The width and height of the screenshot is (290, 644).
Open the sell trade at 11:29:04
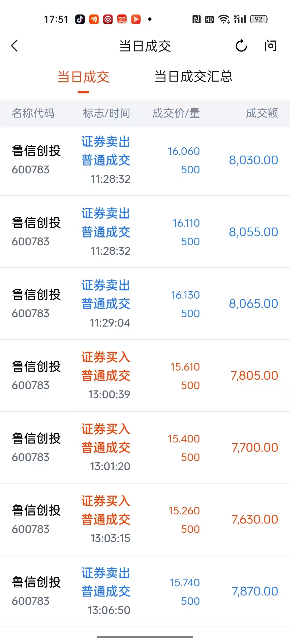point(145,304)
